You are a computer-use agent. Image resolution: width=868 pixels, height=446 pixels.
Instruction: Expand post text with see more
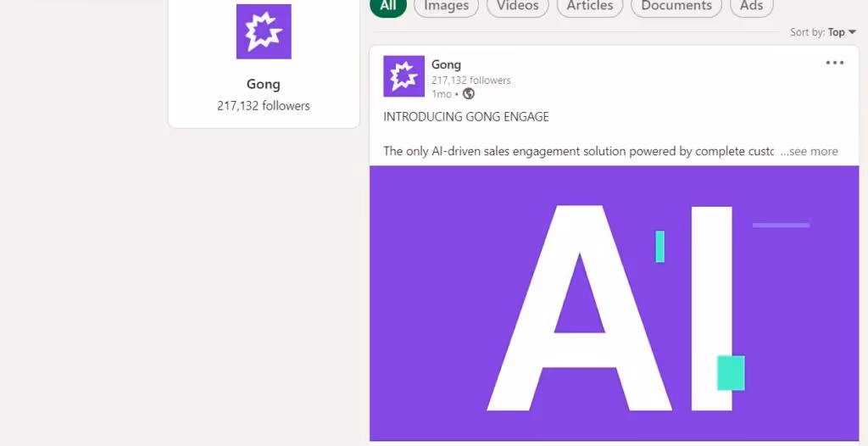pos(810,151)
